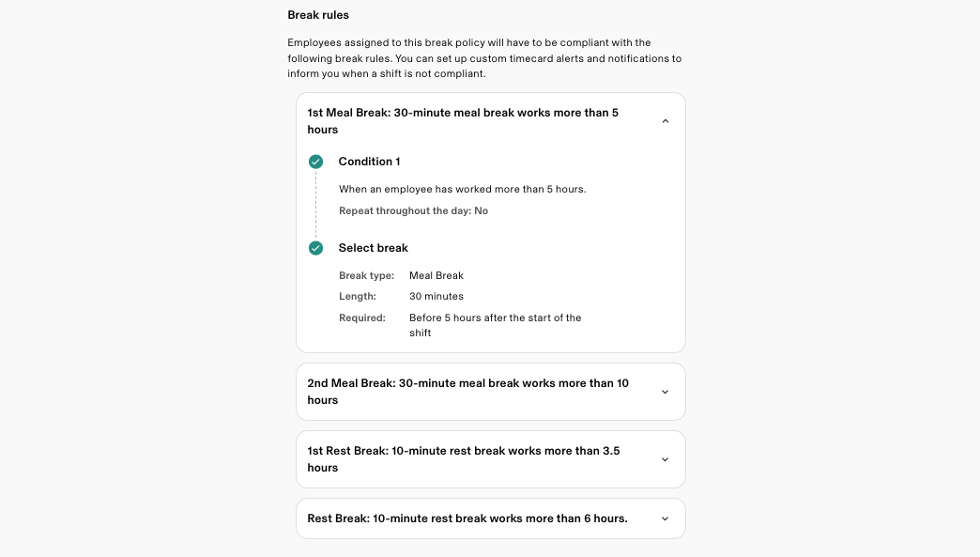The width and height of the screenshot is (980, 557).
Task: Click the Condition 1 step heading
Action: [369, 162]
